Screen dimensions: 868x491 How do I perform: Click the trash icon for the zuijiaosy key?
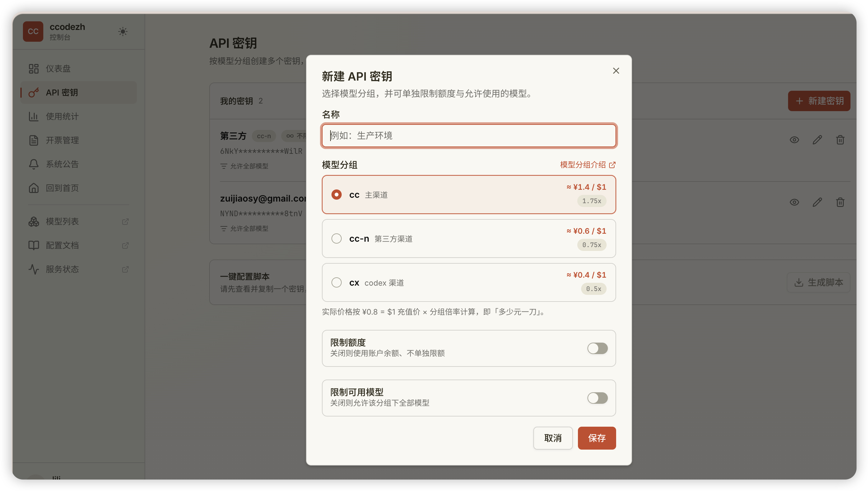click(x=840, y=202)
